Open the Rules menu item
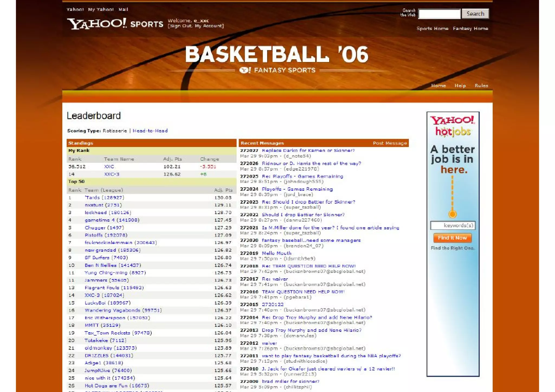 coord(481,86)
